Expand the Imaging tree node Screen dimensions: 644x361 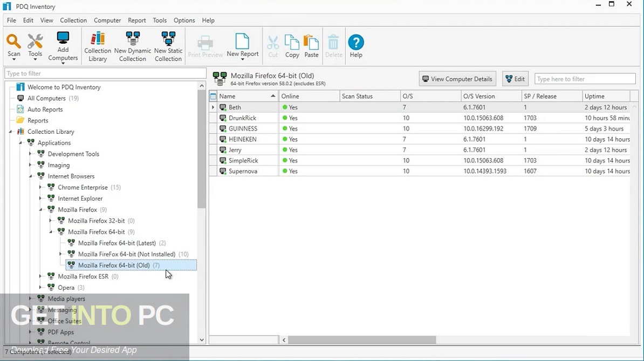point(30,165)
